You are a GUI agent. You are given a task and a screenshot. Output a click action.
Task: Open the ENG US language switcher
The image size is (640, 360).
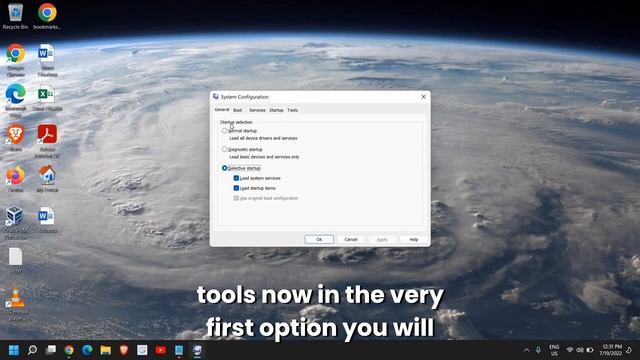click(554, 350)
